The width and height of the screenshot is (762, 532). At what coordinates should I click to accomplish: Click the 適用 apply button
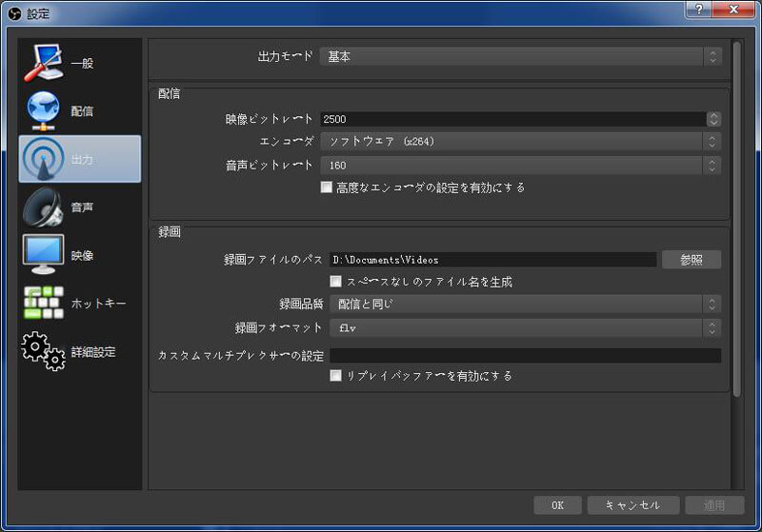714,505
